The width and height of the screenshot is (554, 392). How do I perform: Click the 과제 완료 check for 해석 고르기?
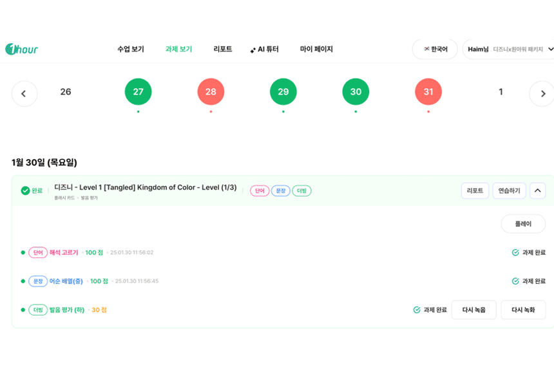coord(515,253)
